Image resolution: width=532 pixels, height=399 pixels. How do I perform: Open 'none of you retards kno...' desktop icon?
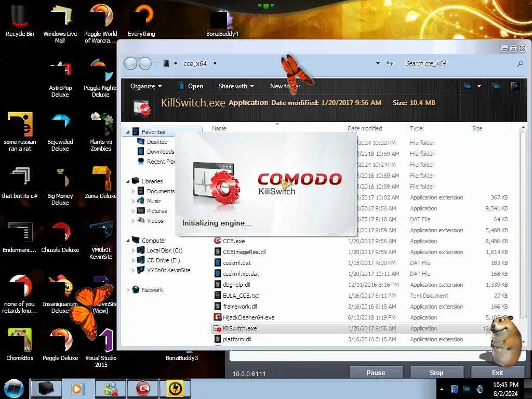[x=20, y=295]
